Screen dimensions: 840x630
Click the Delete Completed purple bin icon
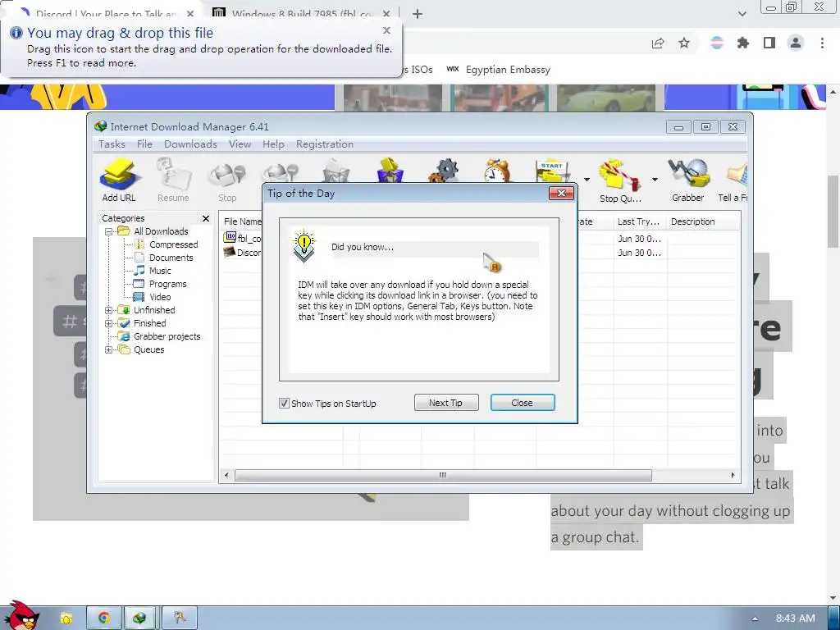click(x=390, y=171)
